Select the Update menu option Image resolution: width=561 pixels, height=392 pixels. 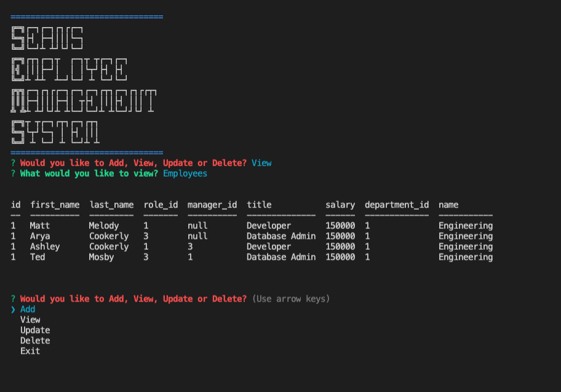pyautogui.click(x=34, y=330)
